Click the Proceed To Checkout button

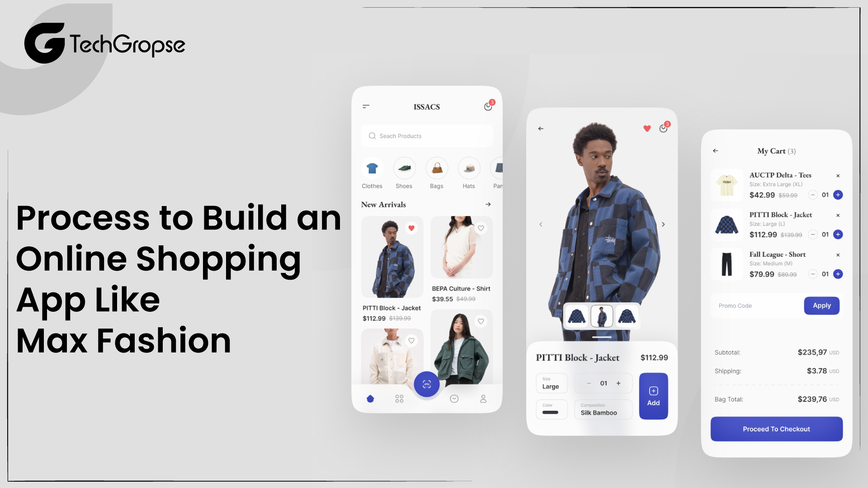point(776,429)
